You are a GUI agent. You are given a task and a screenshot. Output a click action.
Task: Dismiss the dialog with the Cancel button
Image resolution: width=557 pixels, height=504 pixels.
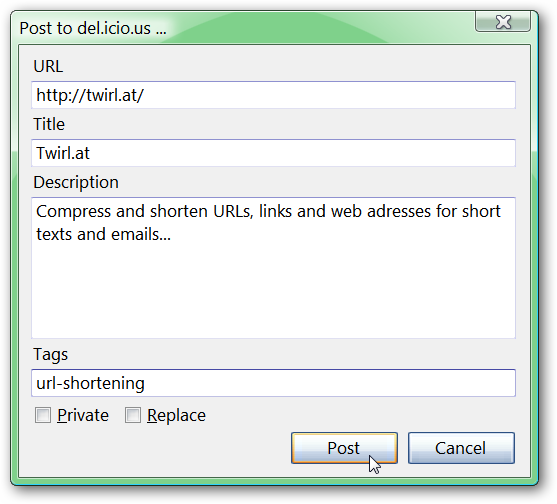461,448
